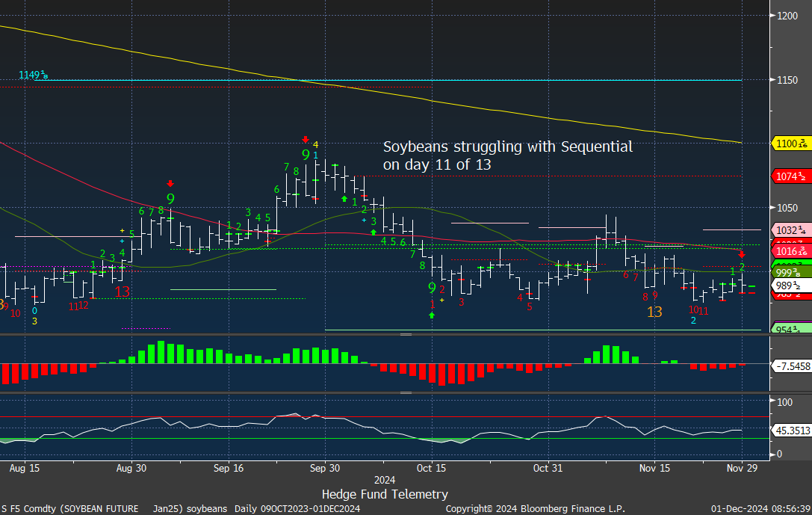Click the -7.5458 histogram value label
This screenshot has width=812, height=515.
point(791,366)
